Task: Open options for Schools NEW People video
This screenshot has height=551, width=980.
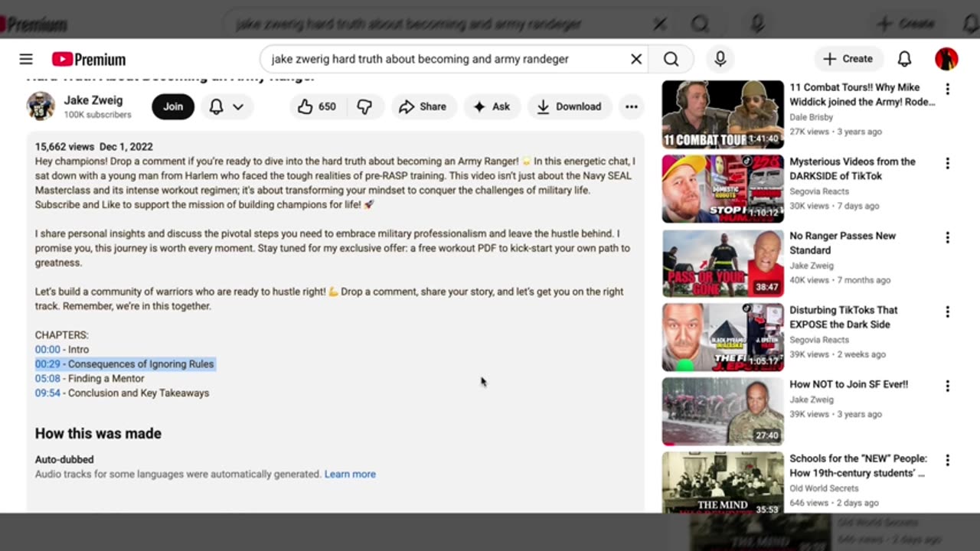Action: click(x=947, y=460)
